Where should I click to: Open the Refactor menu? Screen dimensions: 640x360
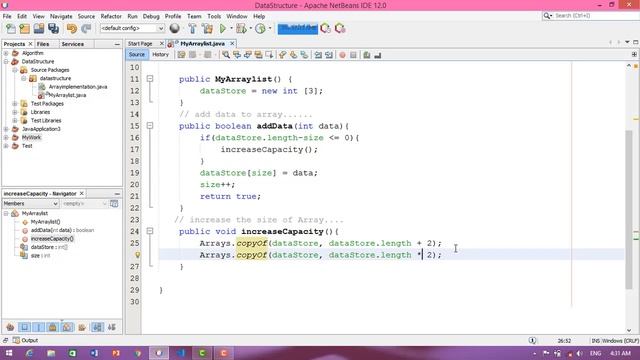tap(111, 16)
